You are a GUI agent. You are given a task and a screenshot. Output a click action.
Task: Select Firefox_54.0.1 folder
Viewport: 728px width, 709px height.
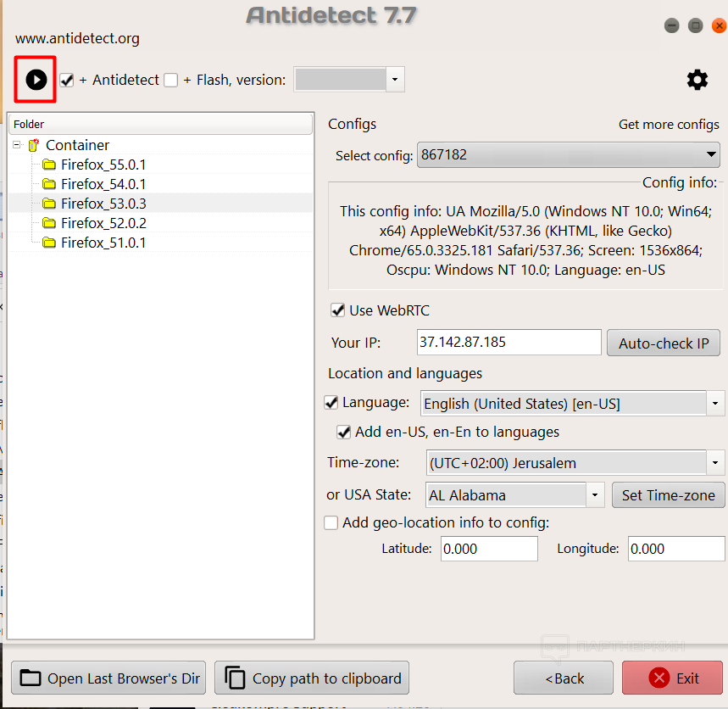[103, 184]
